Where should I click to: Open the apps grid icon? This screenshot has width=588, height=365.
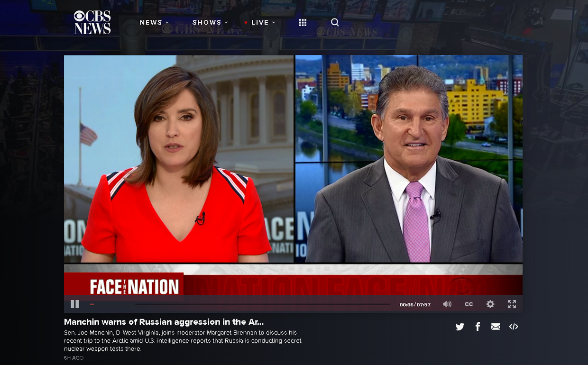tap(303, 22)
